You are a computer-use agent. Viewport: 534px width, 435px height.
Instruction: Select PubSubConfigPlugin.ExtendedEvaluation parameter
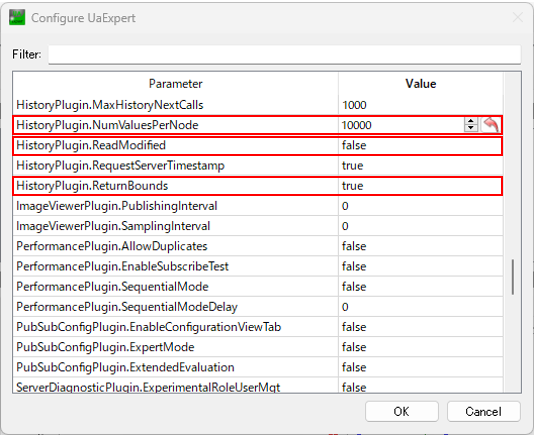coord(125,367)
